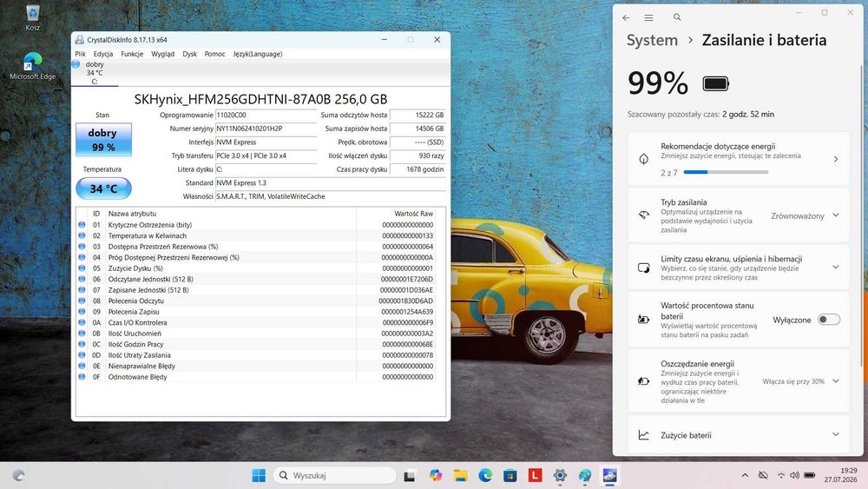Click the status icon for attribute 01 row
This screenshot has width=868, height=489.
click(82, 225)
